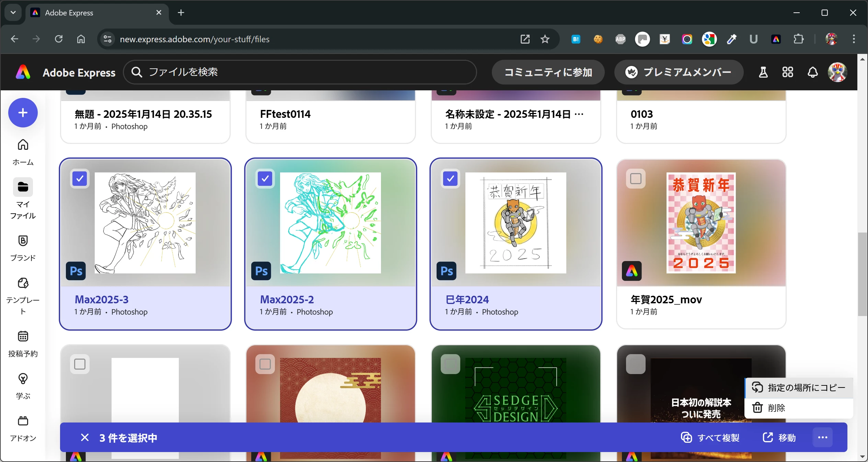Image resolution: width=868 pixels, height=462 pixels.
Task: Click the ファイルを検索 search field
Action: click(x=299, y=72)
